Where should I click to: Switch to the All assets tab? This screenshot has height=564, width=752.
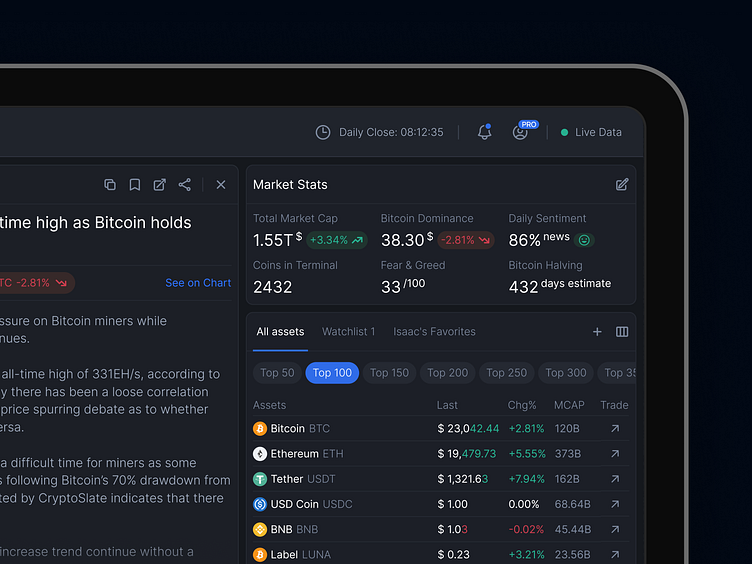(x=280, y=332)
